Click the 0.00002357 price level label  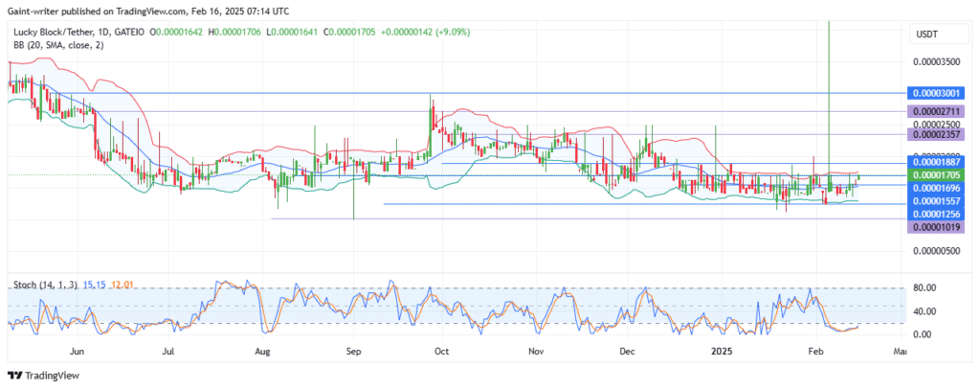936,134
